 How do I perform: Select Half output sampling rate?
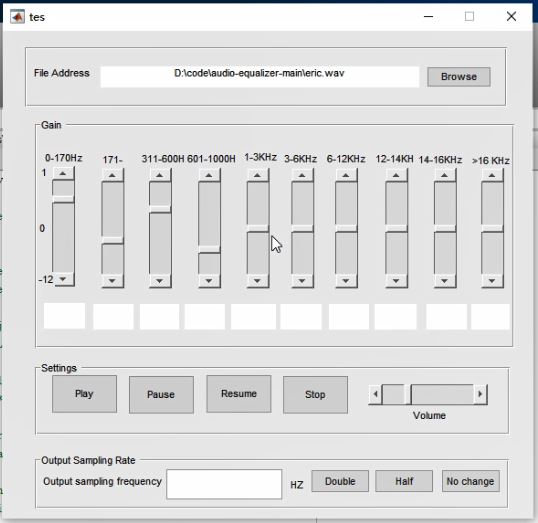click(x=404, y=481)
